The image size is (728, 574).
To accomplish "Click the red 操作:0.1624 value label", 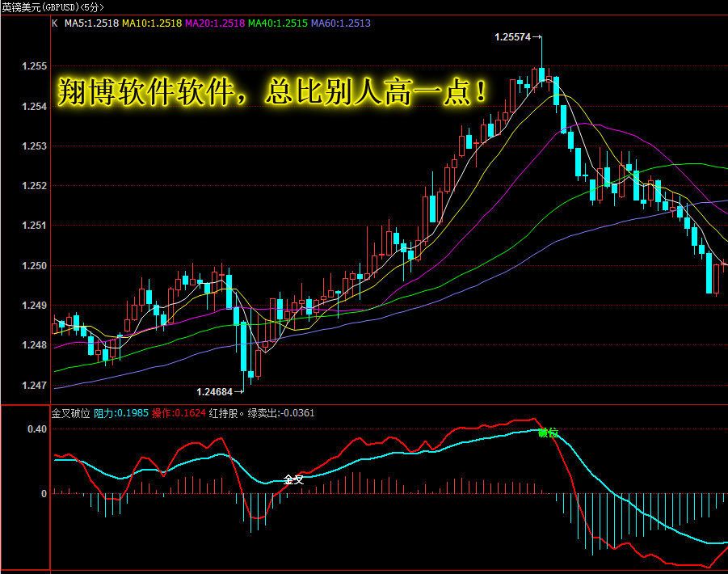I will click(179, 413).
